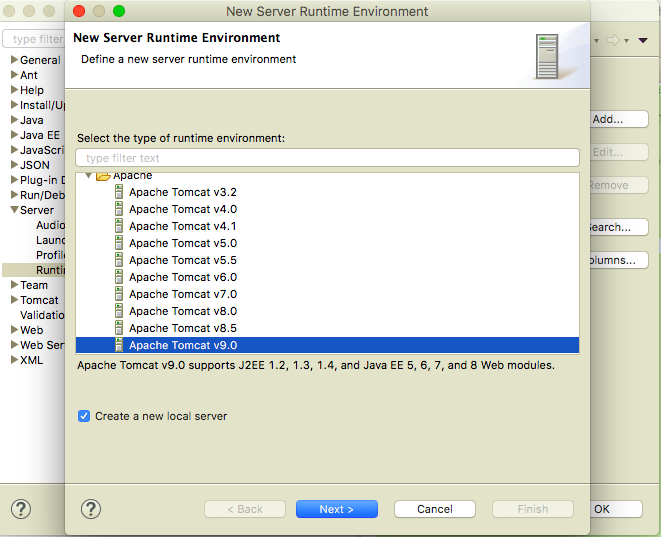Image resolution: width=661 pixels, height=537 pixels.
Task: Toggle Create a new local server checkbox
Action: pos(84,416)
